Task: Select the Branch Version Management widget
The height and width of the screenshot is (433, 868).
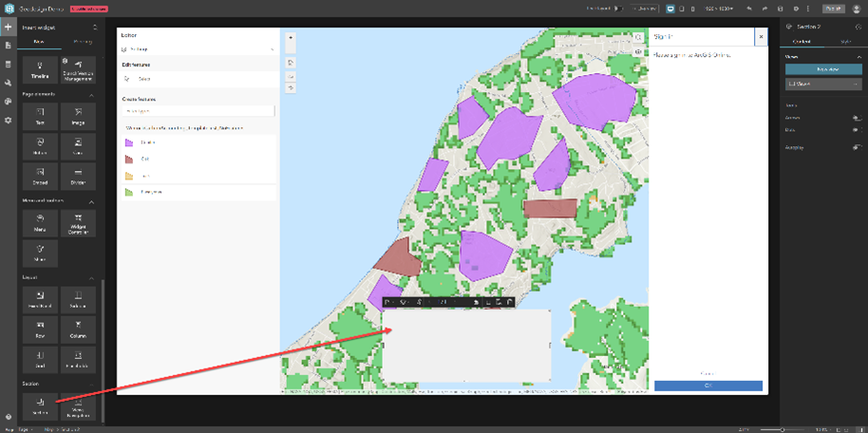Action: pos(78,69)
